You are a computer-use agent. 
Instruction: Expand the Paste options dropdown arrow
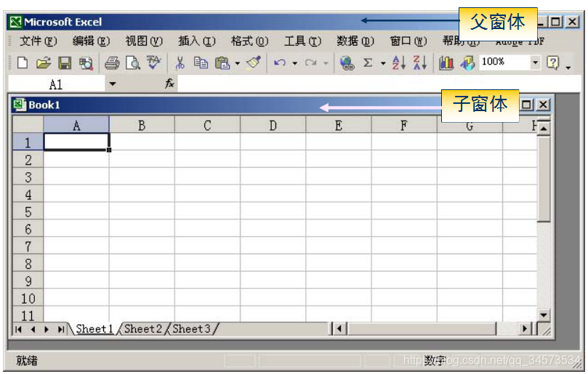point(238,63)
